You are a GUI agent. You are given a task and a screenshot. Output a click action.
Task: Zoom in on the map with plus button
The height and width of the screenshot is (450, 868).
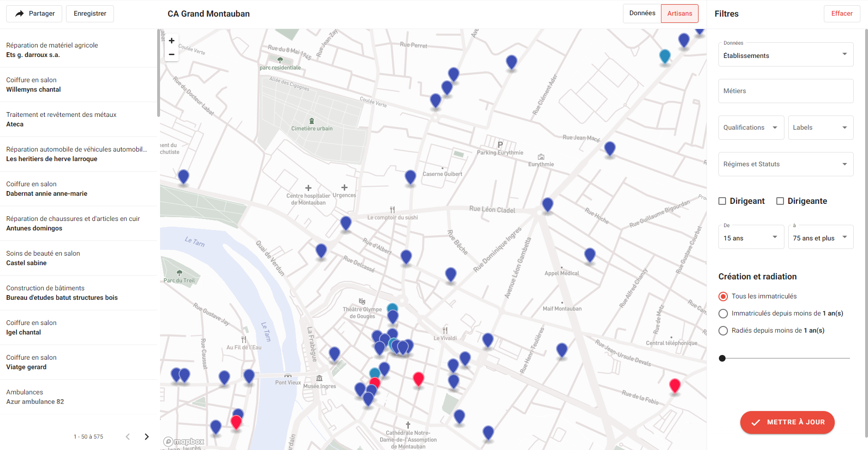coord(172,41)
